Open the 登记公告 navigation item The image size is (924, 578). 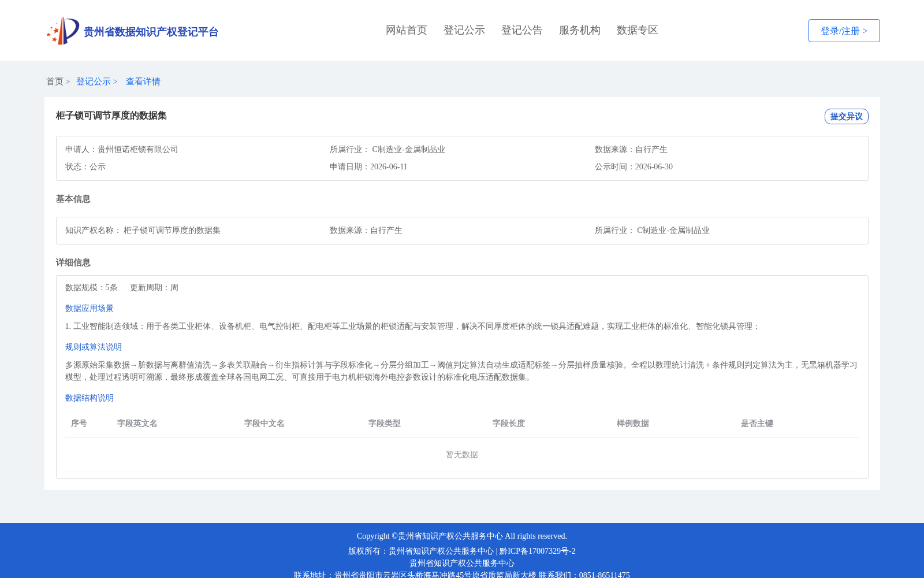pos(522,30)
